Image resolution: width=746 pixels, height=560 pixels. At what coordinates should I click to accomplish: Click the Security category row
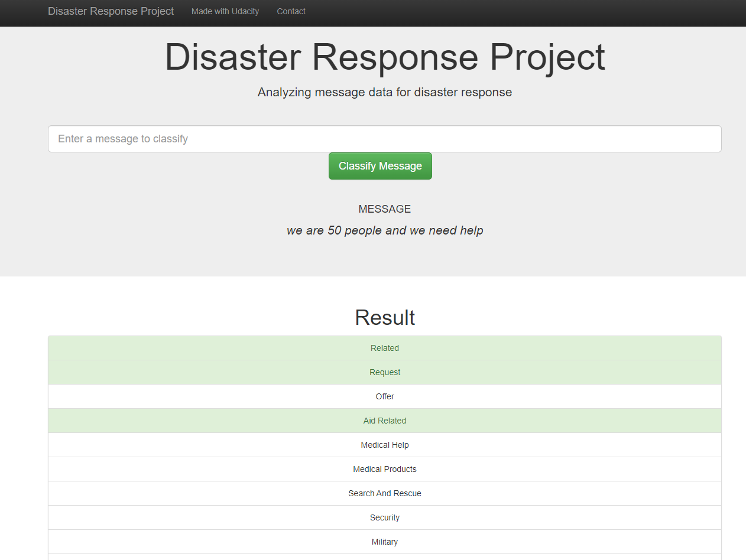[385, 517]
